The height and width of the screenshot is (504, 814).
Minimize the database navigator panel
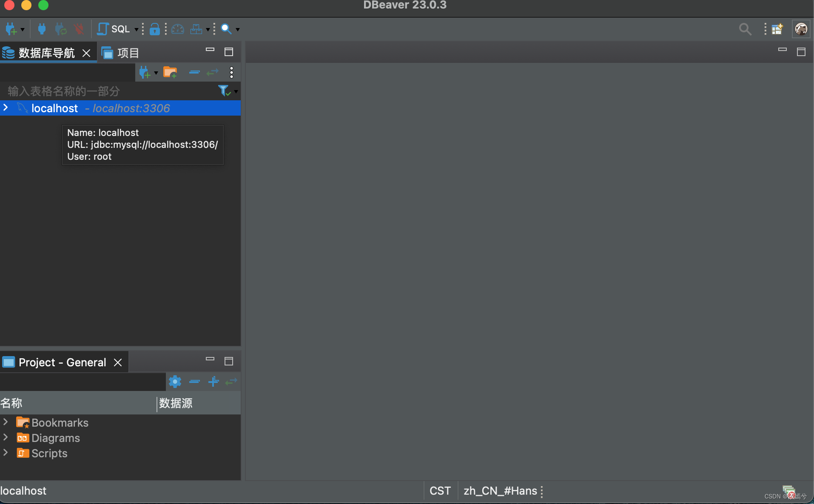click(210, 50)
